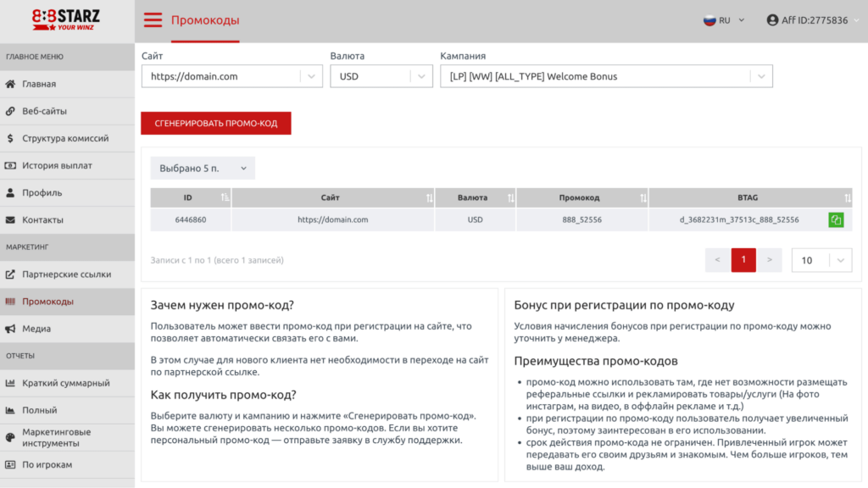Click the home icon beside Главная
The image size is (868, 488).
10,84
